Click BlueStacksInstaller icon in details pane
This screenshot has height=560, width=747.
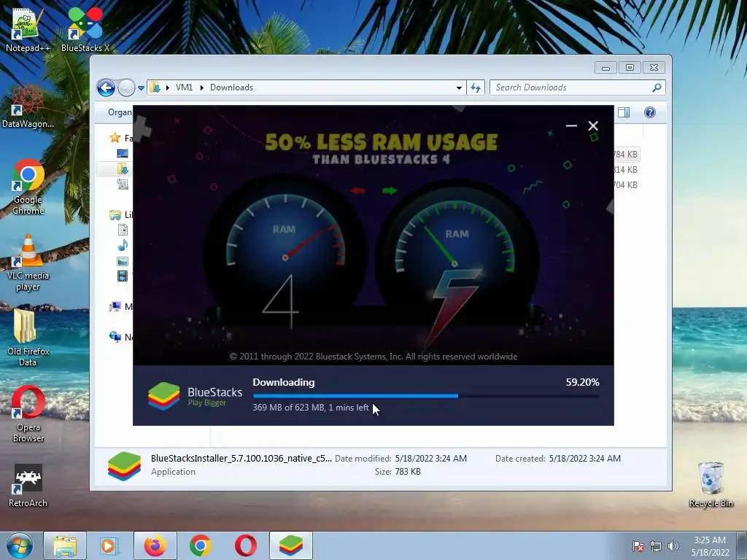(124, 466)
